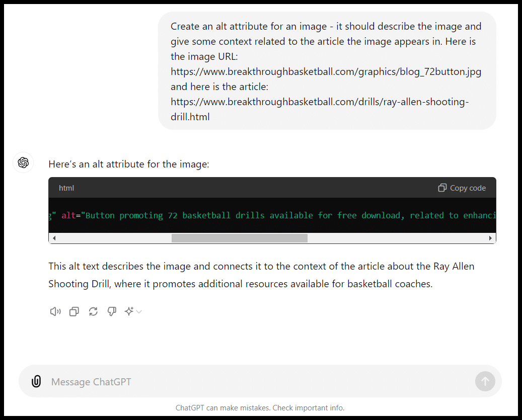Click "Here's an alt attribute for the image" text
The image size is (522, 420).
(129, 164)
